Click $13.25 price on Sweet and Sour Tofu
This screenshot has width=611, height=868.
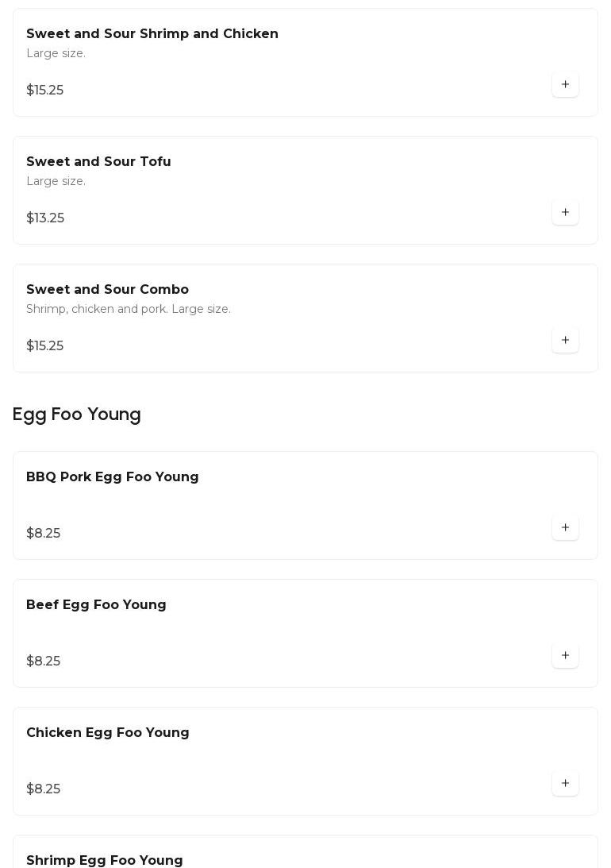(45, 218)
